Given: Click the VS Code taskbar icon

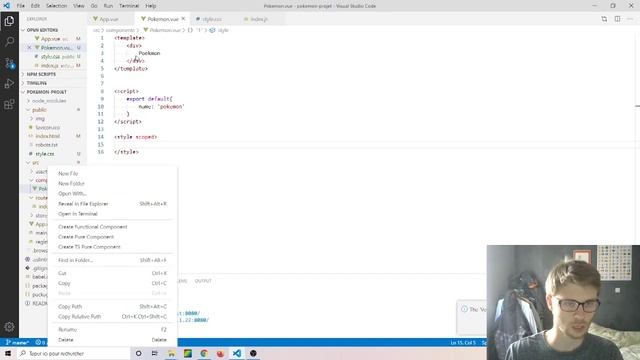Looking at the screenshot, I should [x=237, y=353].
